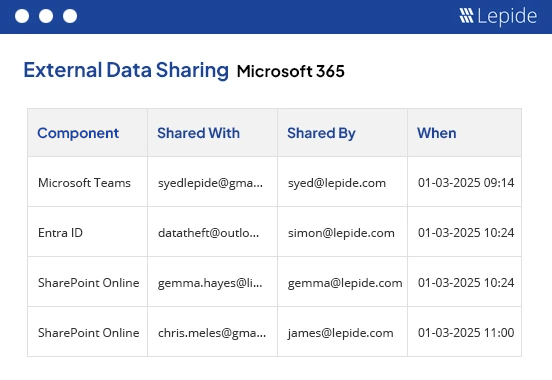This screenshot has width=552, height=380.
Task: Click the Microsoft 365 subtitle
Action: 290,71
